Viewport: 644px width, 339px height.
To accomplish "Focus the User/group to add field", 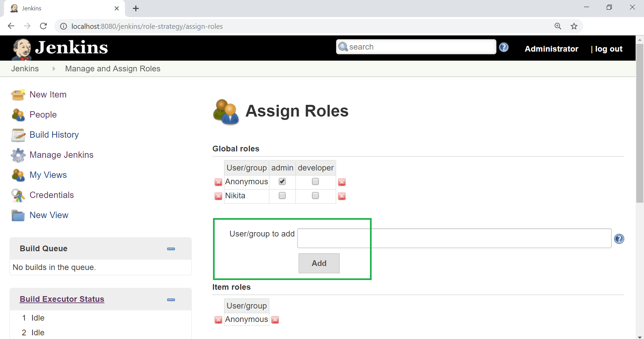I will [454, 238].
